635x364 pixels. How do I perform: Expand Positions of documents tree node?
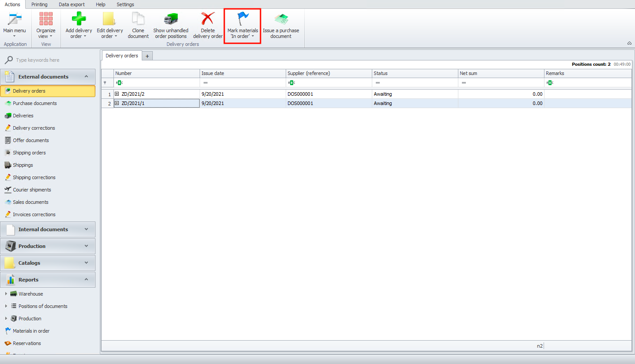tap(6, 306)
